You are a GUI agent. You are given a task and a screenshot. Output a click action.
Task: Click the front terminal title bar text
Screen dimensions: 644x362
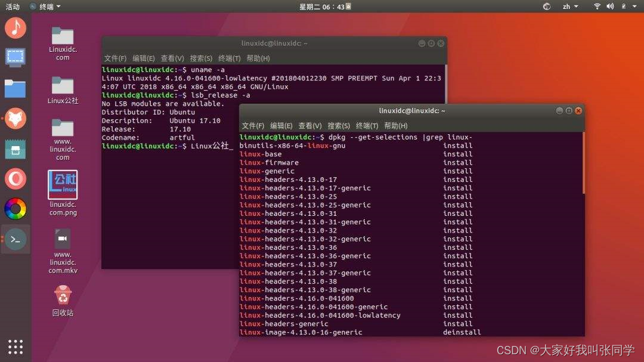click(412, 110)
